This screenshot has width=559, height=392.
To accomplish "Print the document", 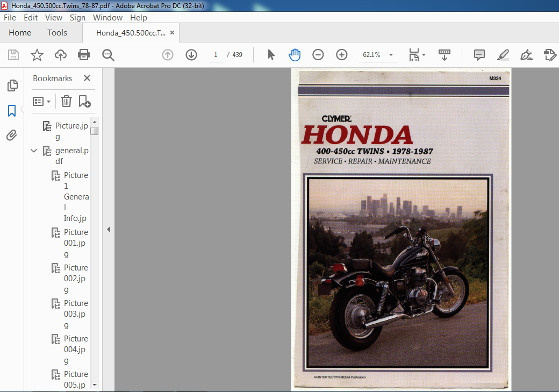I will click(x=84, y=55).
